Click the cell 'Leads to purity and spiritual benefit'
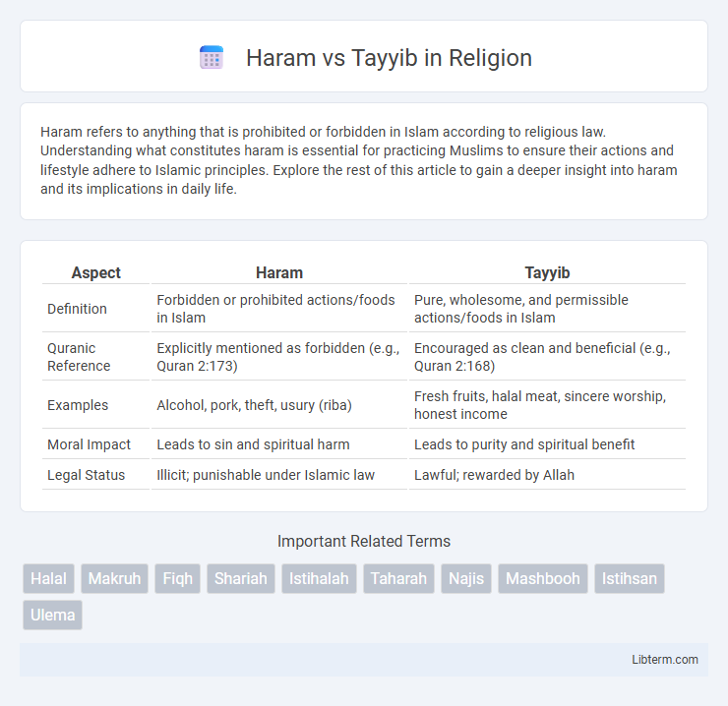 (547, 444)
